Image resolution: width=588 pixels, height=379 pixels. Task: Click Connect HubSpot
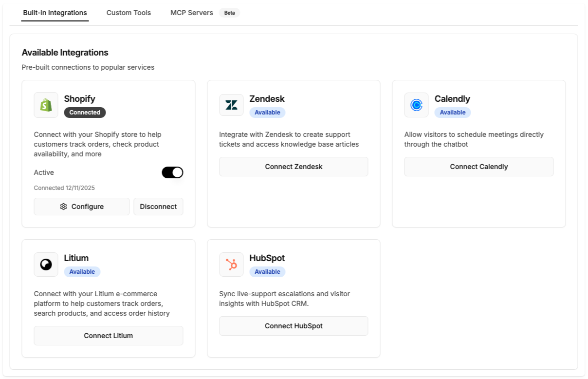tap(294, 325)
